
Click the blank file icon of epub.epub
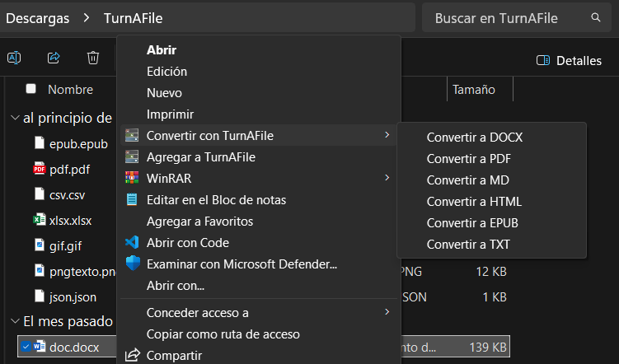39,142
